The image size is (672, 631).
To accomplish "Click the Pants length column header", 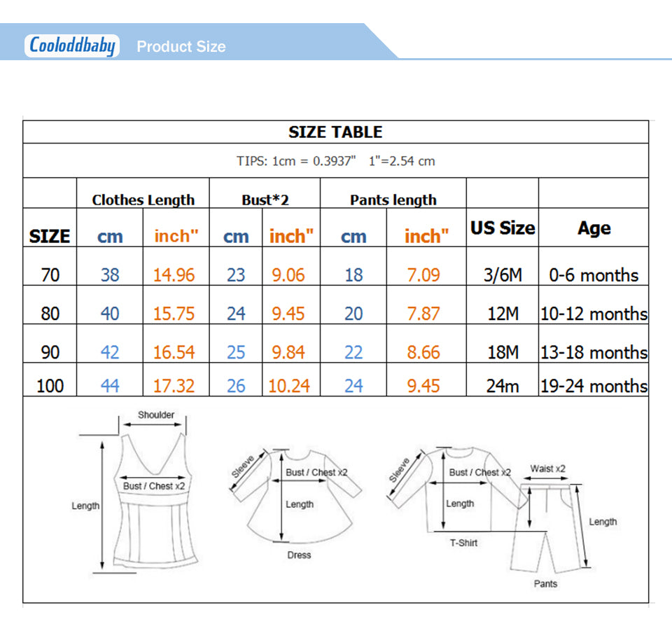I will [393, 200].
